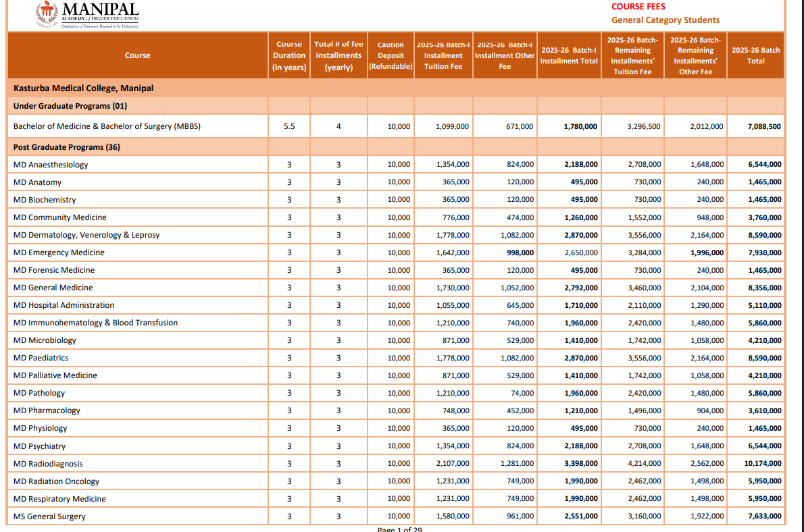
Task: Select the MD Emergency Medicine row label
Action: click(59, 252)
